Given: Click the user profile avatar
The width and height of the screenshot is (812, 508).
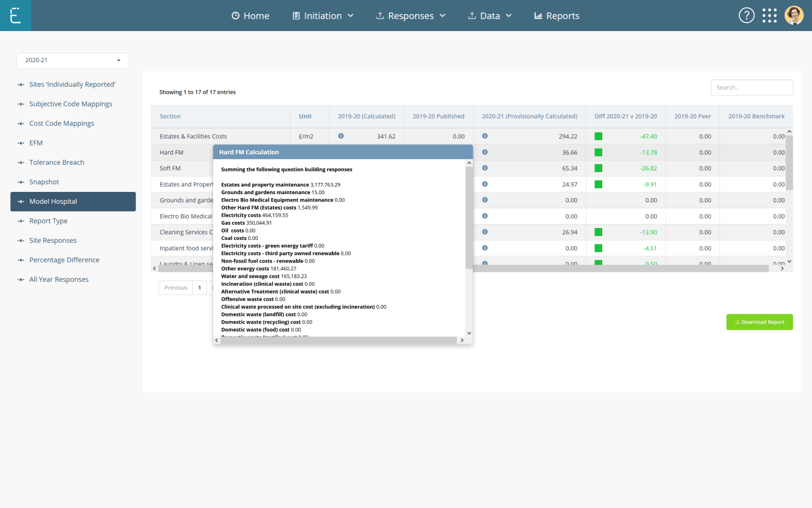Looking at the screenshot, I should pos(794,15).
